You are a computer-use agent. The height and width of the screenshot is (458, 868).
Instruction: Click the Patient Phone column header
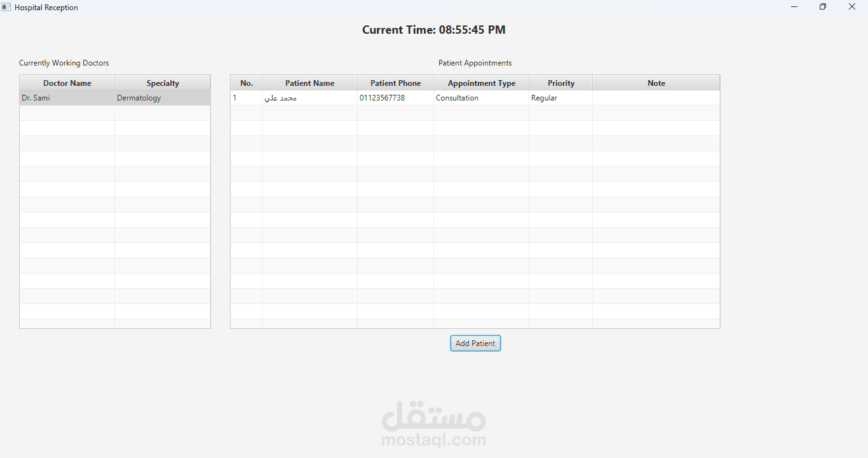396,83
